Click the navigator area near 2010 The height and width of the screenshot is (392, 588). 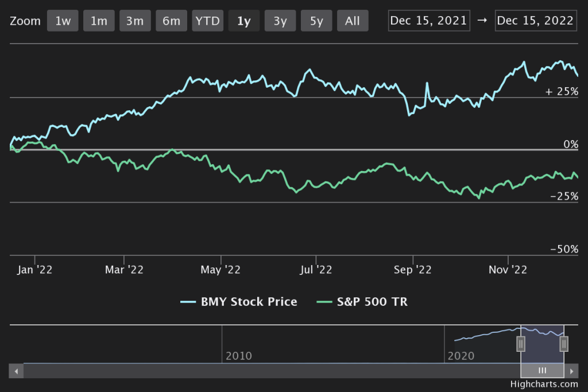[x=238, y=344]
